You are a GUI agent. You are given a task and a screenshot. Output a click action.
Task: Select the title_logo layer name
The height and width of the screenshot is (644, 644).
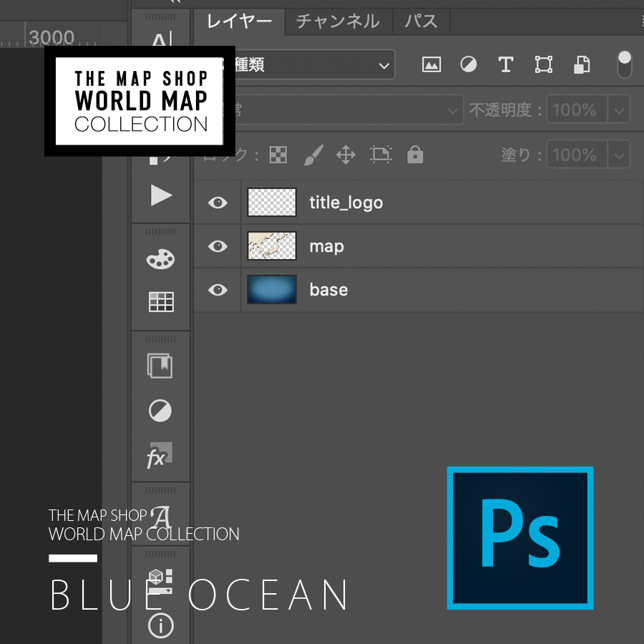346,203
